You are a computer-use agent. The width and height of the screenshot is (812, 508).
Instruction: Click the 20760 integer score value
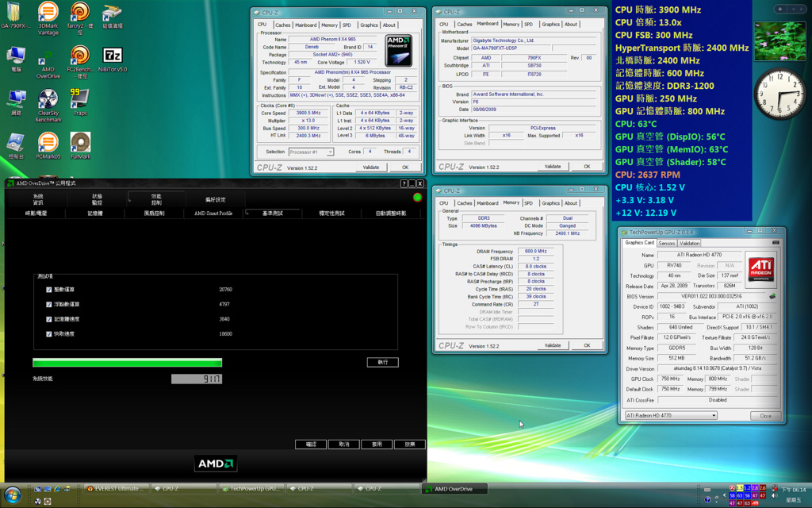(x=225, y=290)
